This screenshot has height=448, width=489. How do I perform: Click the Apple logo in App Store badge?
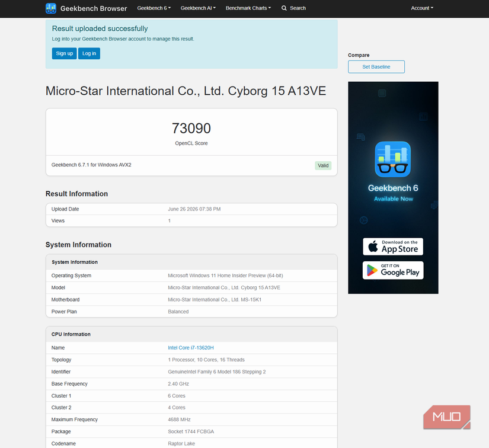tap(373, 247)
